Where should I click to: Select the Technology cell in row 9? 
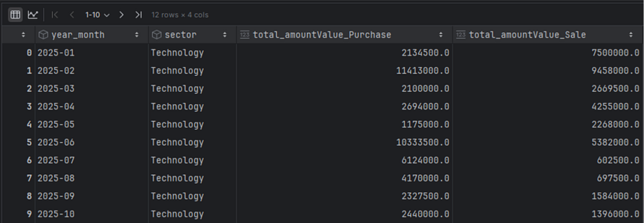177,214
